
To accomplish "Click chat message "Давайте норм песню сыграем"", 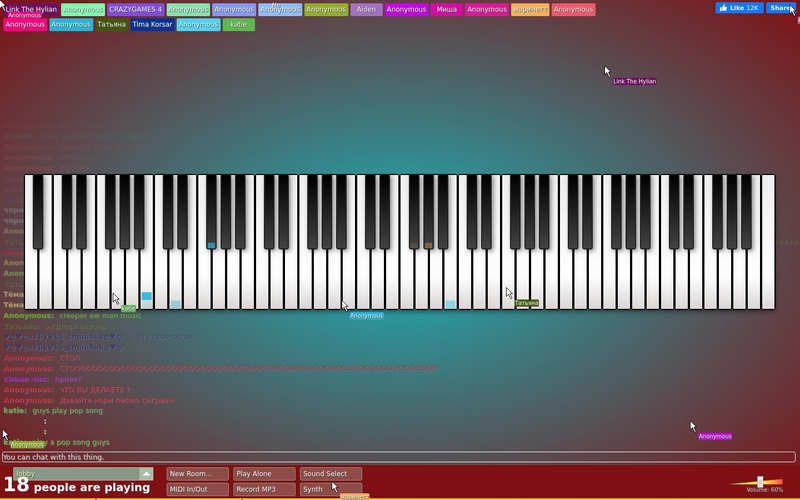I will pos(117,400).
